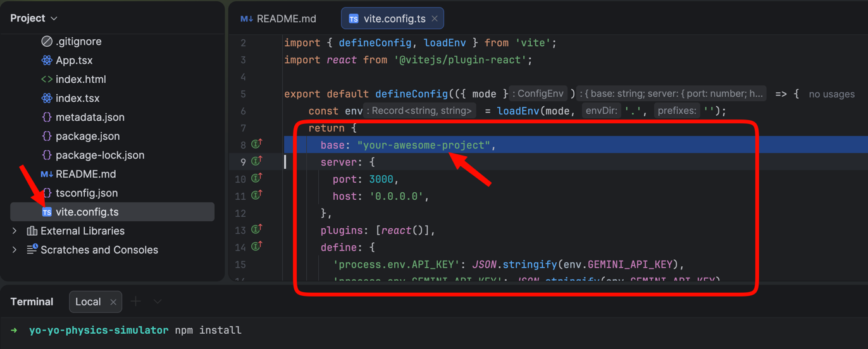
Task: Click the .gitignore file icon
Action: [x=47, y=42]
